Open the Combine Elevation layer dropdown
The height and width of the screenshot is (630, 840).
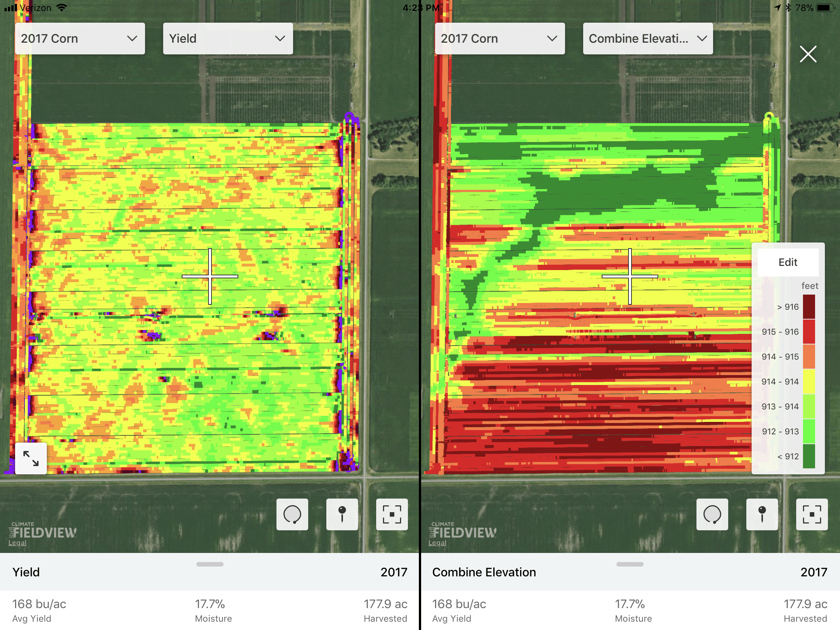pos(647,39)
